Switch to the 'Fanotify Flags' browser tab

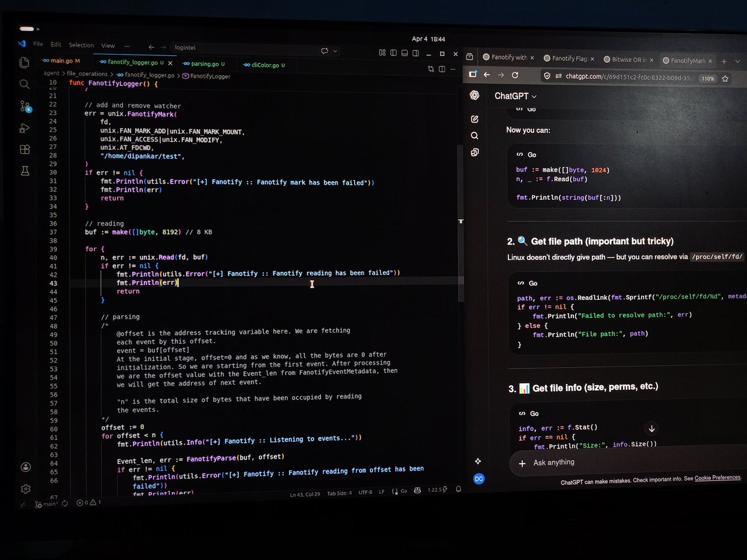(x=568, y=58)
